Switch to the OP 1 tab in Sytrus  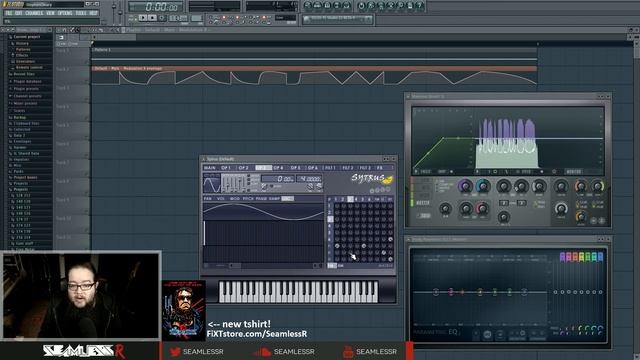(x=226, y=168)
